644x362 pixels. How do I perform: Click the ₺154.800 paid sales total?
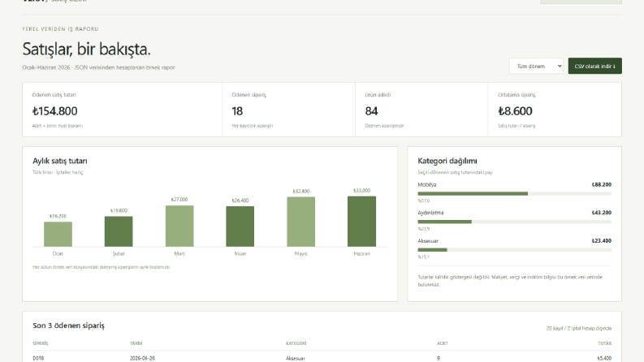click(54, 111)
